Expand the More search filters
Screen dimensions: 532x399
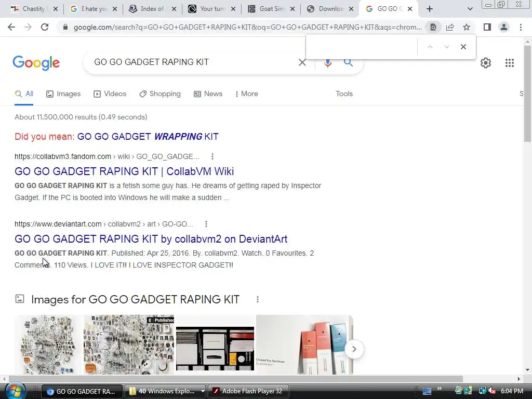[x=247, y=94]
